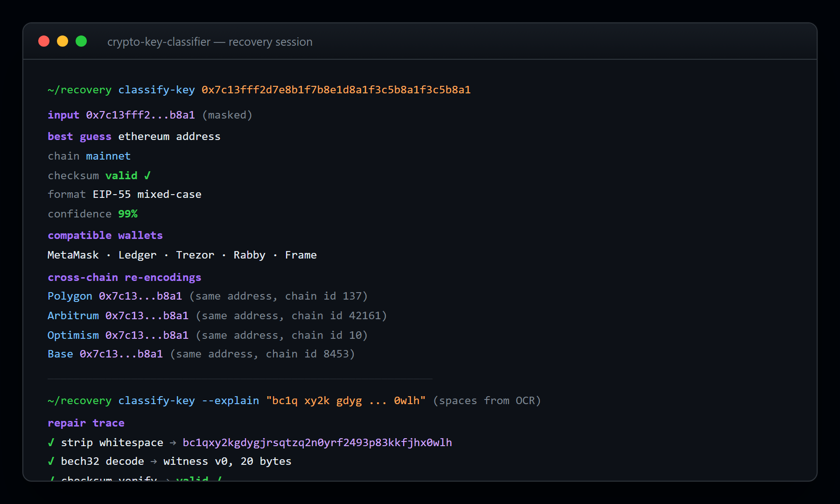Select the full key 0x7c13fff2d7e8b1f7b8e1d8a1f3c5b8a1f3c5b8a1
The image size is (840, 504).
[x=336, y=90]
